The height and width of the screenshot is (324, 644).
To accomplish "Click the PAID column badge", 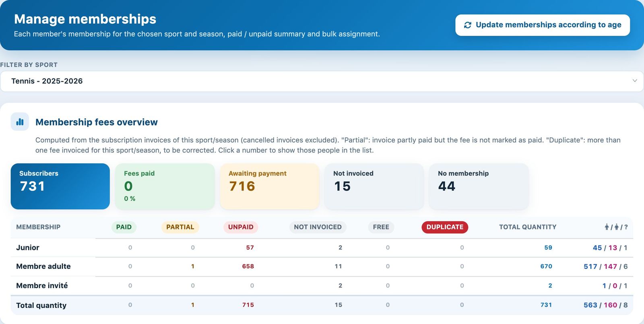I will (x=124, y=227).
